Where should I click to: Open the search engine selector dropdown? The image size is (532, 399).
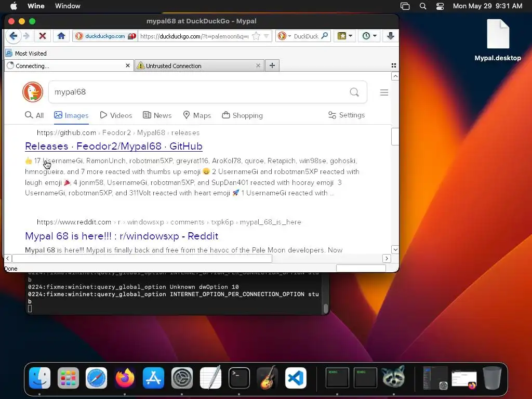click(283, 36)
